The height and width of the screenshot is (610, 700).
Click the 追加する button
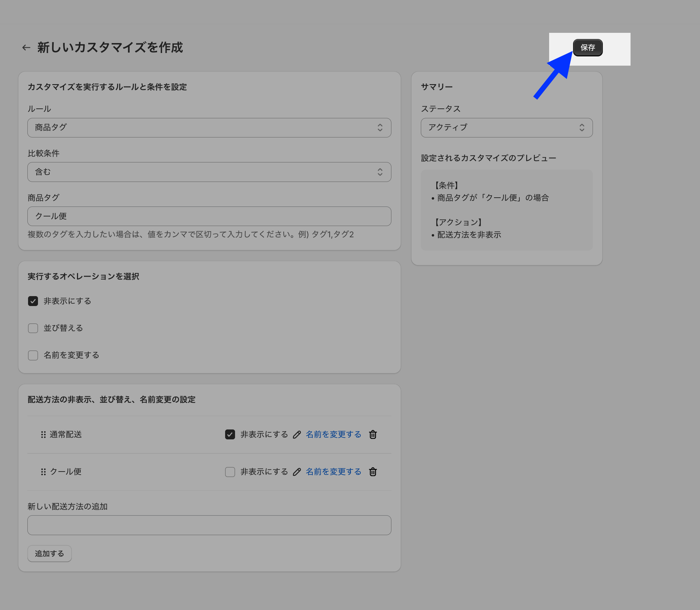(49, 553)
